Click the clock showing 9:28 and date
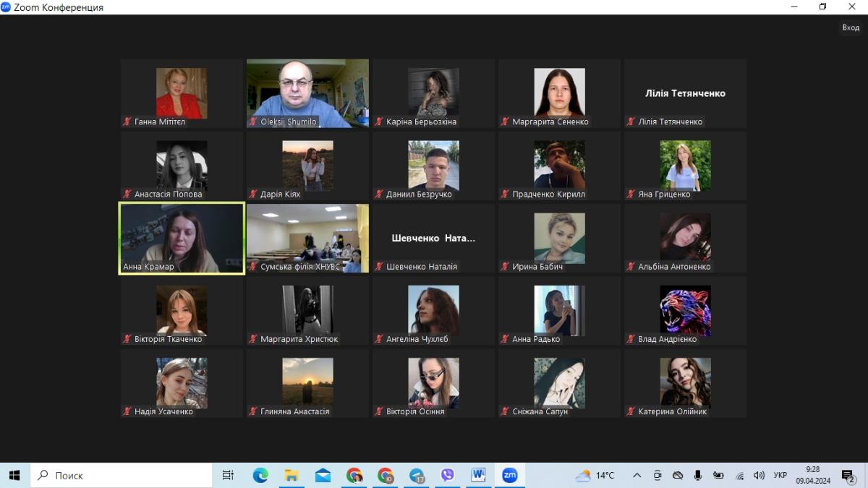868x488 pixels. (x=813, y=475)
